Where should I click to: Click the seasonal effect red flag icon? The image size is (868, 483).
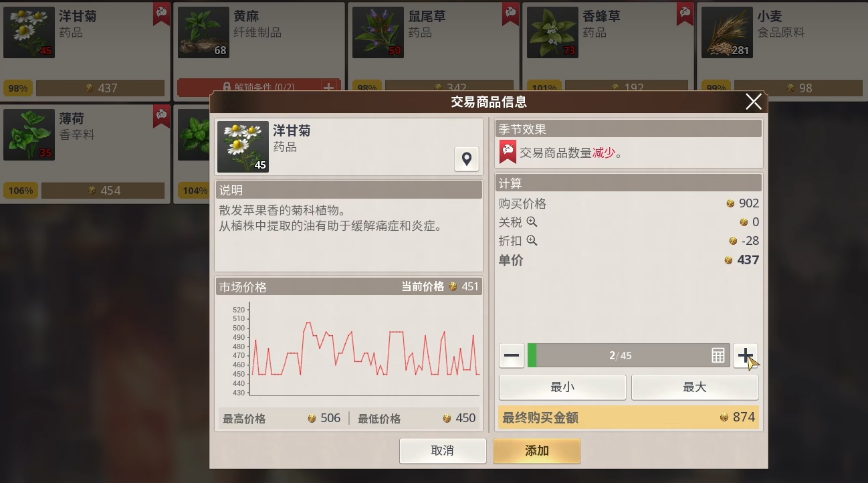tap(508, 153)
